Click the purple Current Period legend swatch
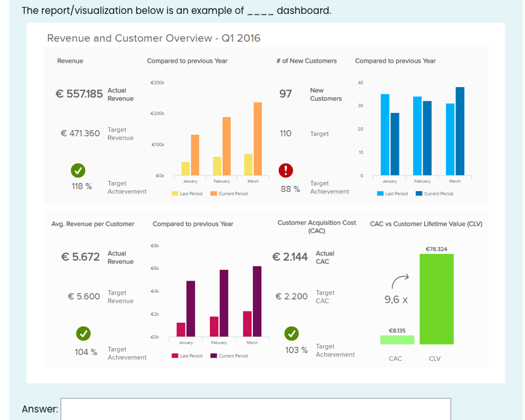This screenshot has width=525, height=420. click(214, 356)
